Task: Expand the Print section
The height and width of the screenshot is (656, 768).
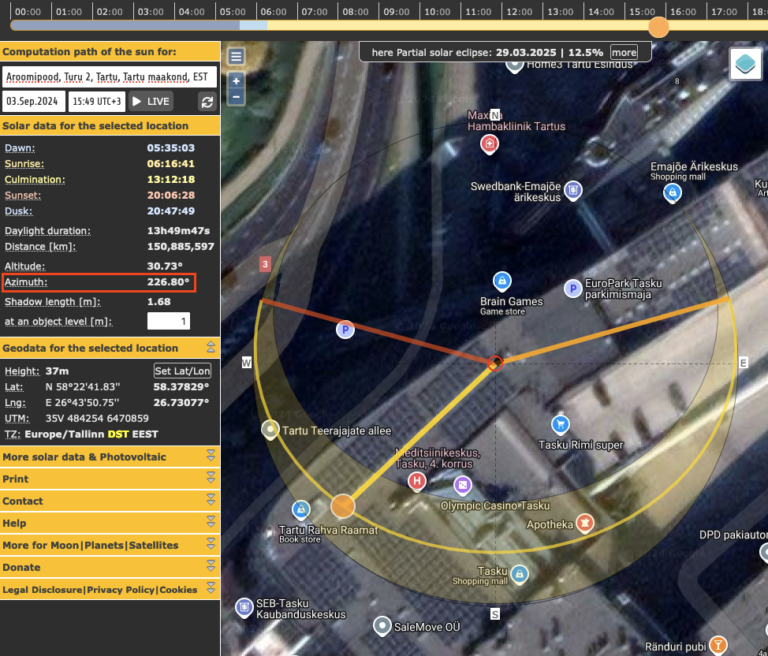Action: 110,479
